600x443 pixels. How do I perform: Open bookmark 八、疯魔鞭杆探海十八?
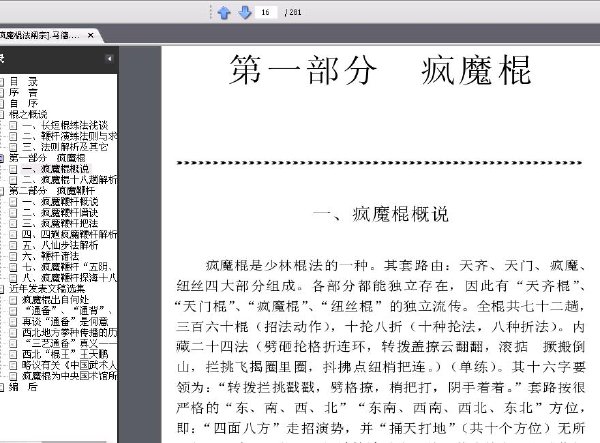pos(70,278)
